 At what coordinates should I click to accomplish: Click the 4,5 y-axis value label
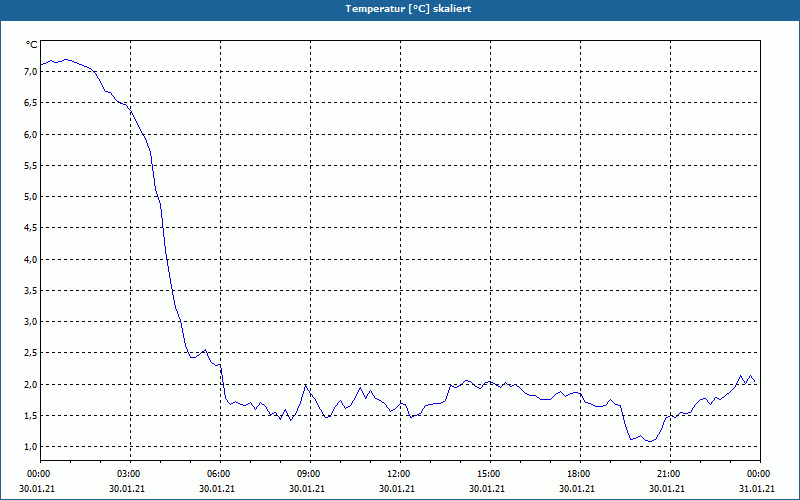[31, 228]
